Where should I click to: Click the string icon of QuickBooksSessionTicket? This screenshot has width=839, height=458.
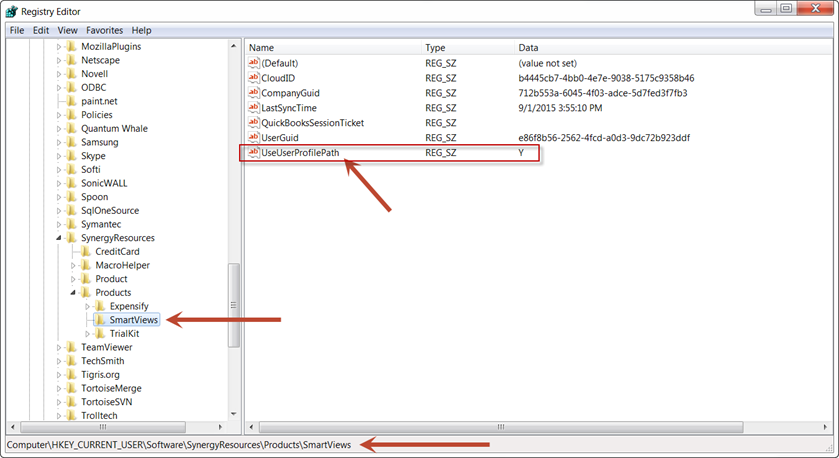pos(254,123)
